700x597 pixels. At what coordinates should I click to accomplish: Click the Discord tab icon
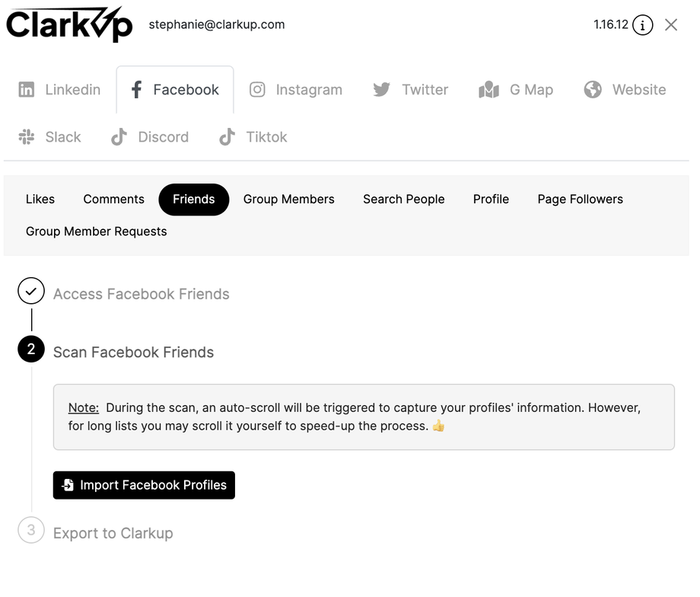pos(119,137)
